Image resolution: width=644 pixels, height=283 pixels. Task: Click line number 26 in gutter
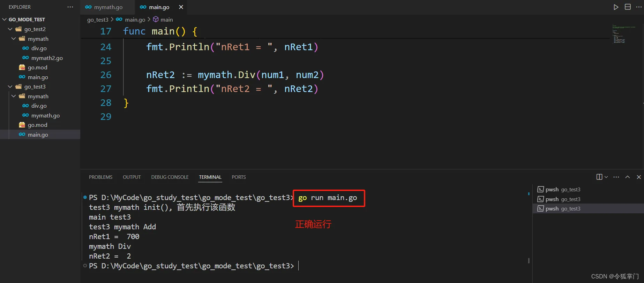click(106, 75)
